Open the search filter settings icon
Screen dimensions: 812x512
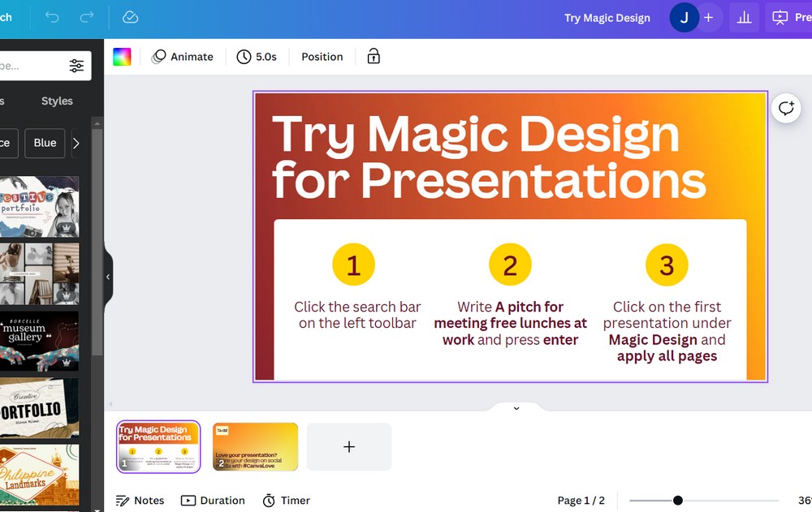(x=76, y=65)
